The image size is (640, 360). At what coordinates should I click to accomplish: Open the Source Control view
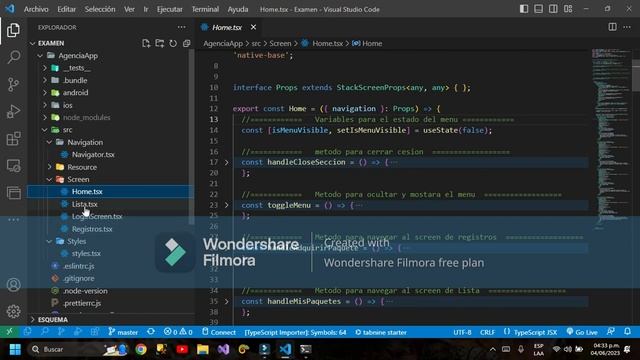coord(13,84)
